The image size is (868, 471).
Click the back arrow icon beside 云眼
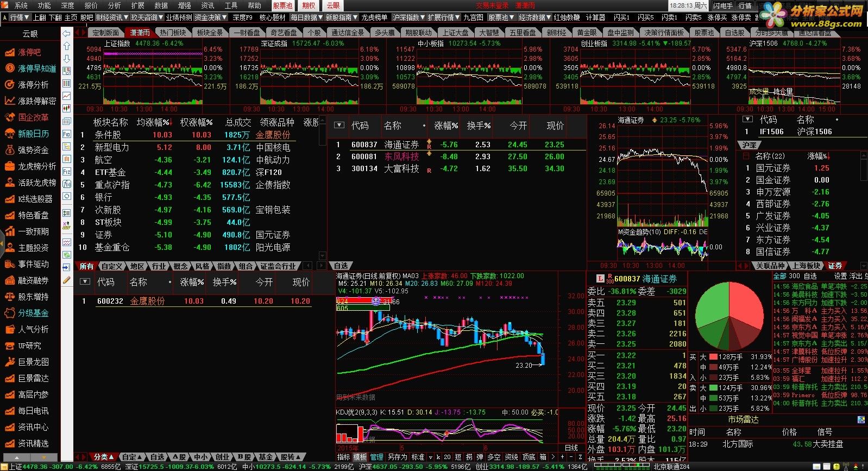click(x=67, y=34)
